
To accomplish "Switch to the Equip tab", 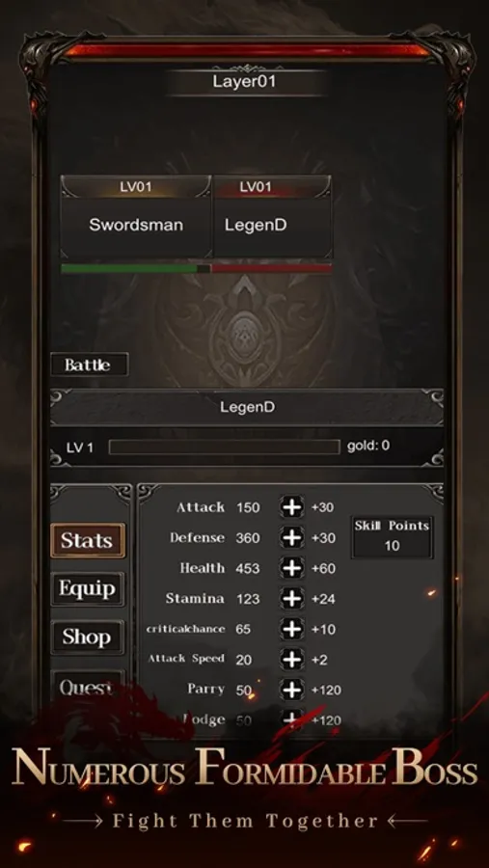I will 88,589.
